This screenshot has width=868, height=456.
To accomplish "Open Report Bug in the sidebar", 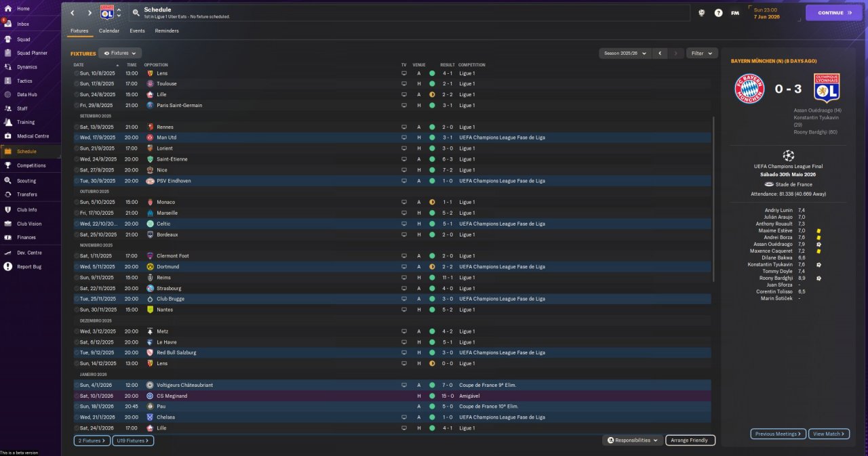I will pyautogui.click(x=29, y=267).
